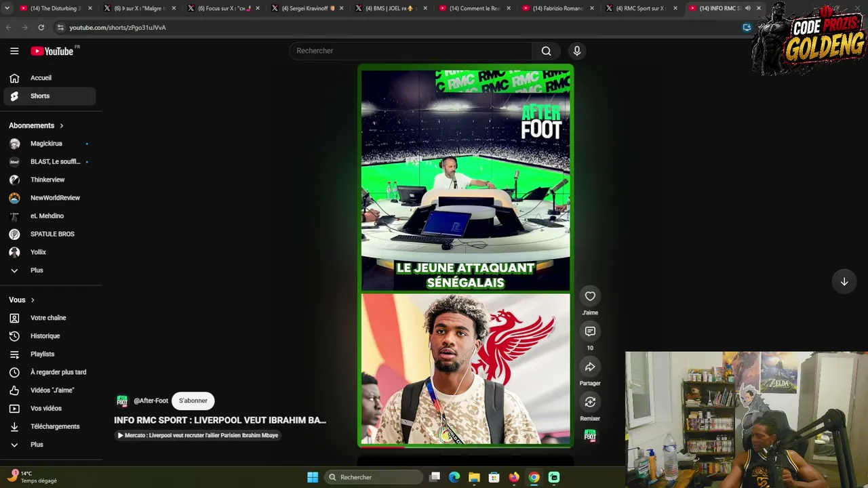Open Téléchargements

pos(50,426)
